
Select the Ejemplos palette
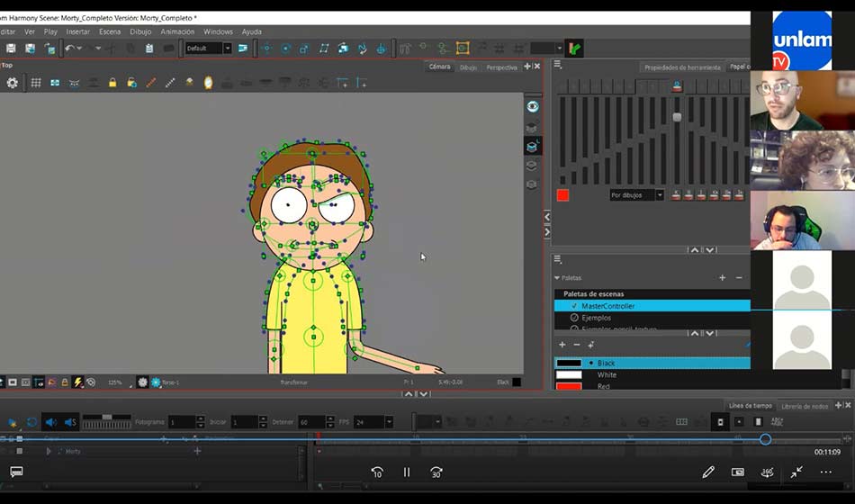(x=652, y=318)
